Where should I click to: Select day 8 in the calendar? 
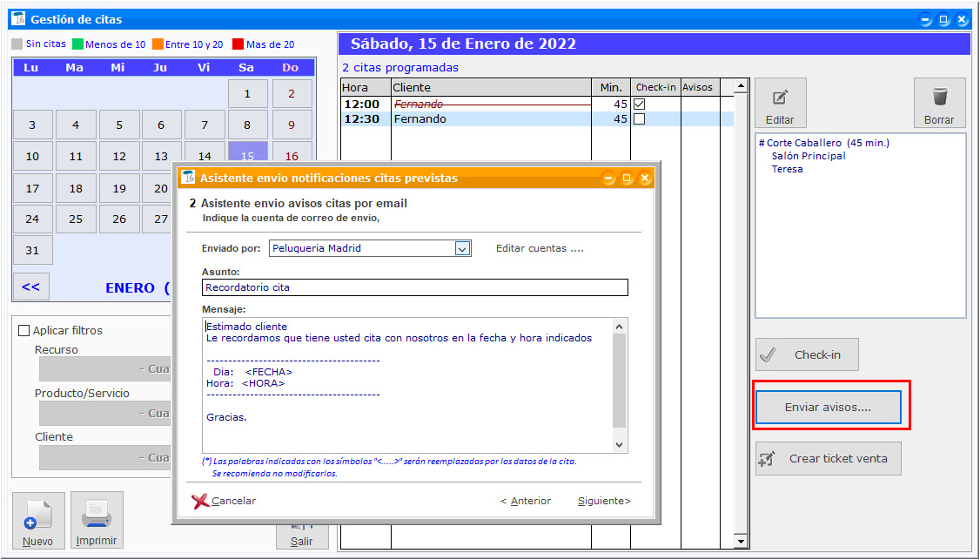tap(247, 125)
